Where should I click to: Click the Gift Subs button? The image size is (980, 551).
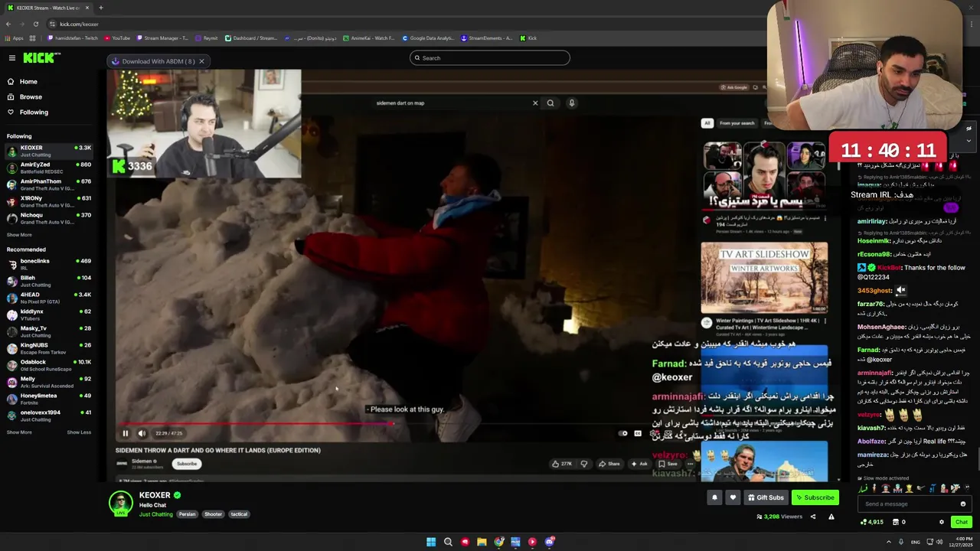[x=766, y=497]
